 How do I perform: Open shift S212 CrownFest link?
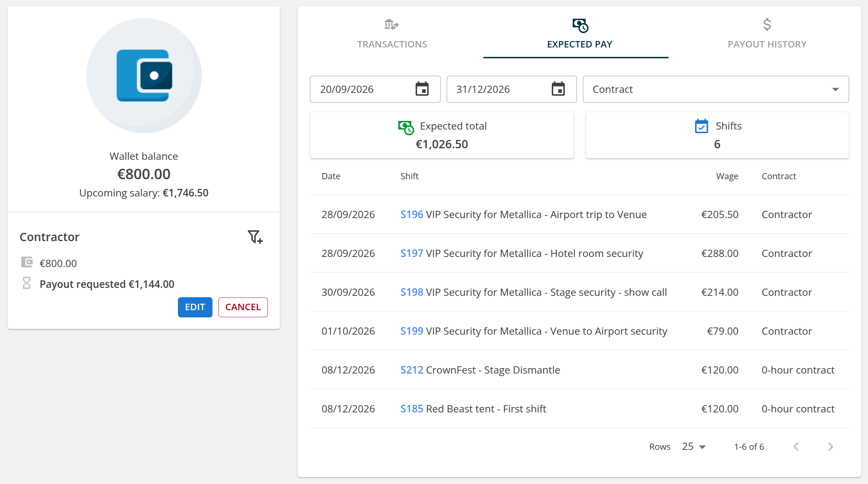coord(412,370)
